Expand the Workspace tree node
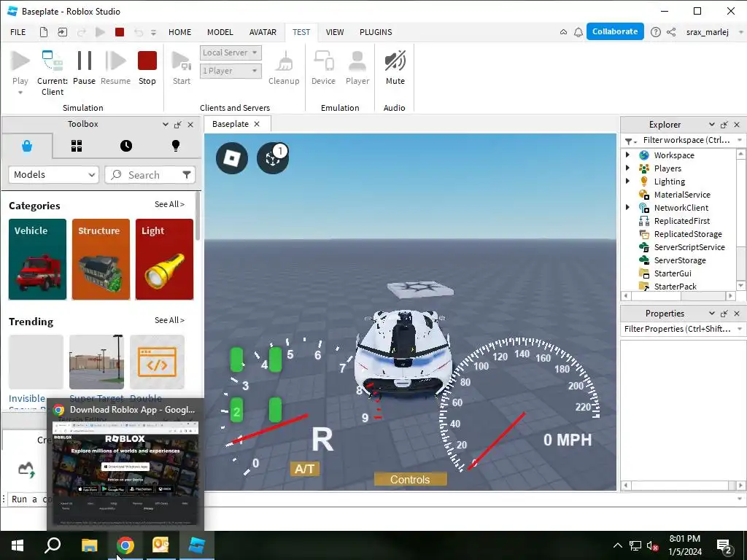 tap(628, 155)
